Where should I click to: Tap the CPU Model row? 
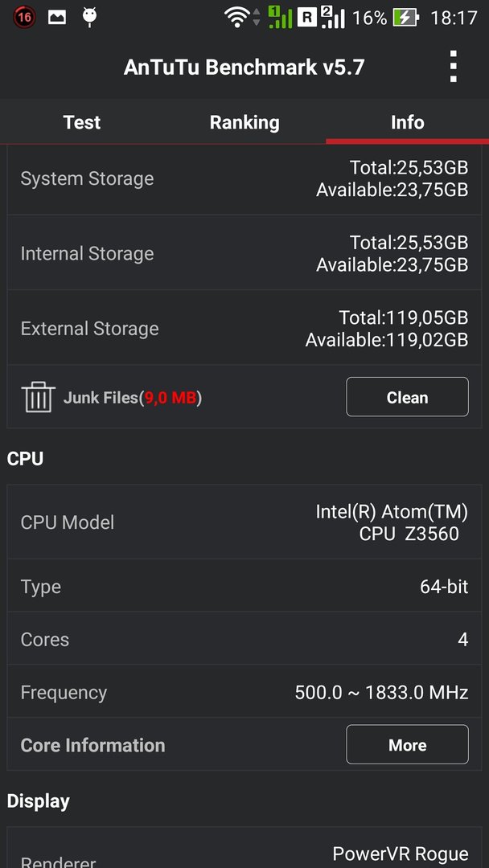(x=244, y=522)
